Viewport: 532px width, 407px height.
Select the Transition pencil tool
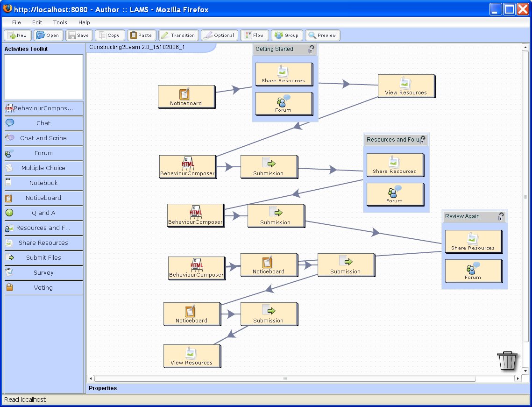click(178, 36)
